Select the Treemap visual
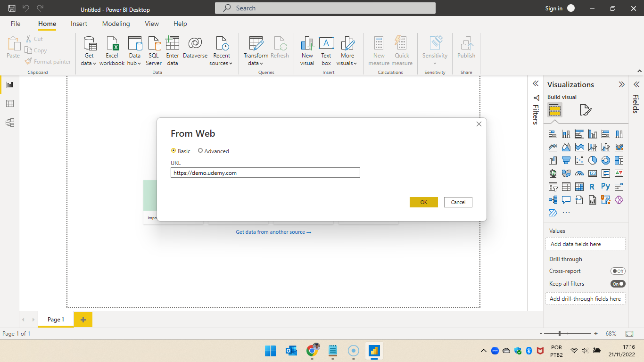The width and height of the screenshot is (644, 362). click(619, 161)
